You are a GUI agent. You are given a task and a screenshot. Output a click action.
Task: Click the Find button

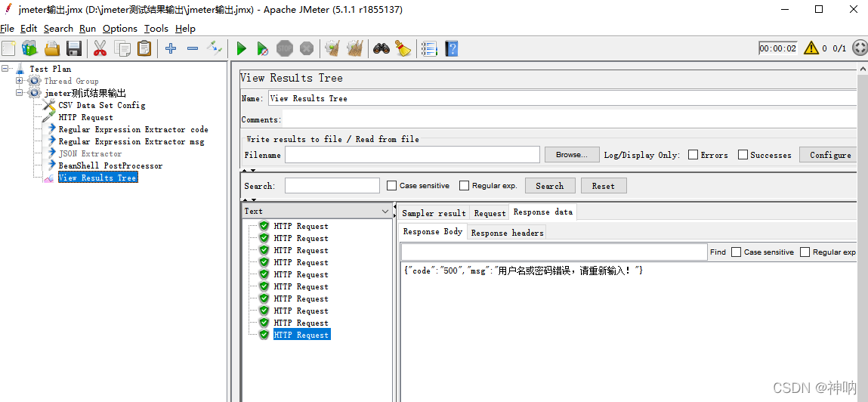point(718,252)
